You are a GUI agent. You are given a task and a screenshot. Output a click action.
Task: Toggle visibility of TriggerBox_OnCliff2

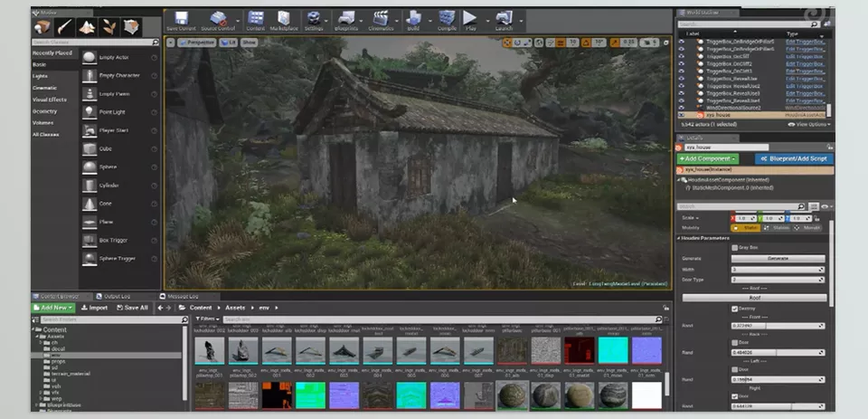(682, 63)
